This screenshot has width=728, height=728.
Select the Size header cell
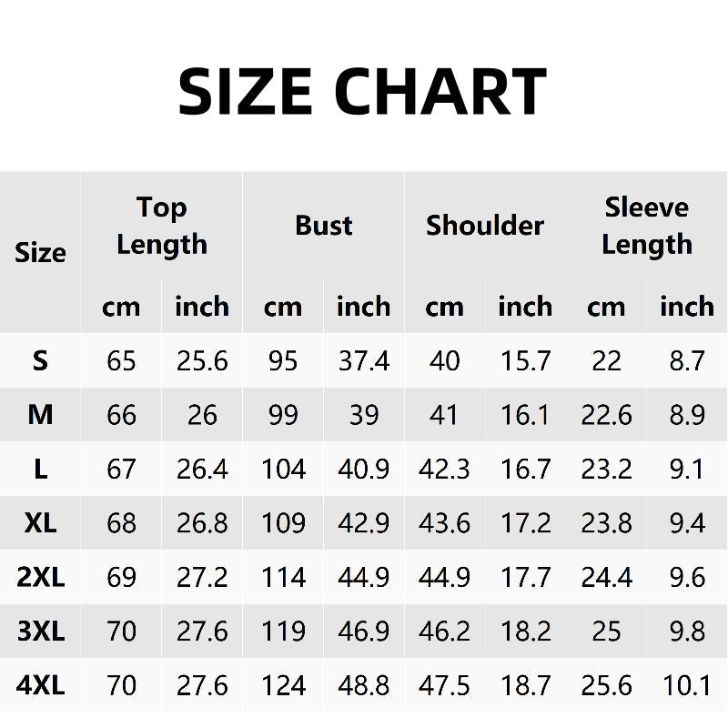pyautogui.click(x=40, y=253)
